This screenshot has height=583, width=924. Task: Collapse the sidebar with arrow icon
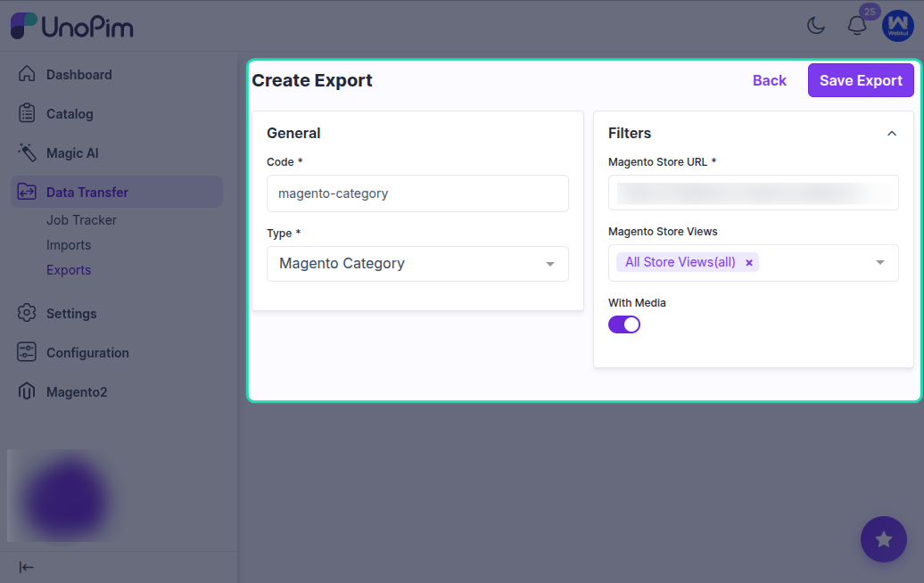click(x=27, y=567)
